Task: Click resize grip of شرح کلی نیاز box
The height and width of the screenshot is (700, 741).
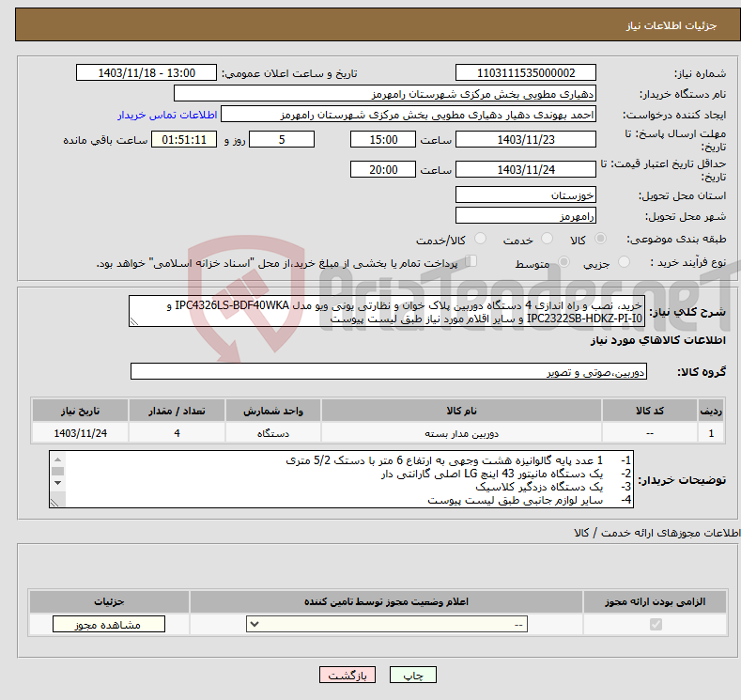Action: tap(134, 321)
